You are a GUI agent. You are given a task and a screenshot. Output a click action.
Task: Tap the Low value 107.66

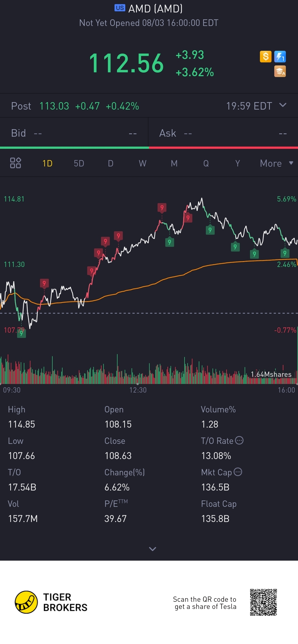coord(22,456)
